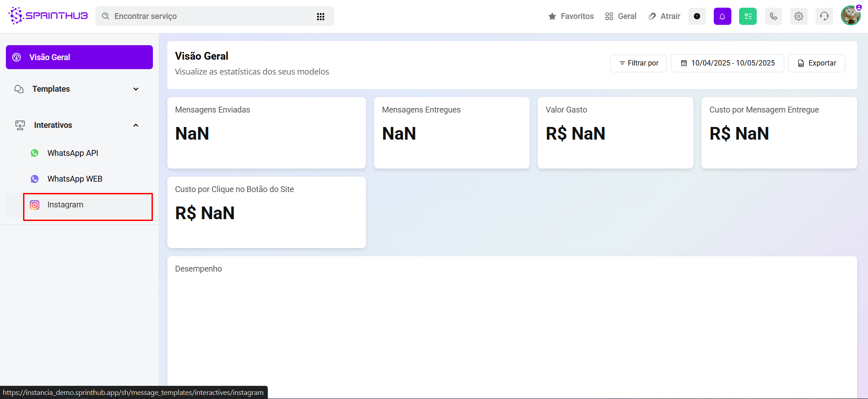Select Visão Geral in the sidebar
The image size is (868, 399).
[79, 57]
